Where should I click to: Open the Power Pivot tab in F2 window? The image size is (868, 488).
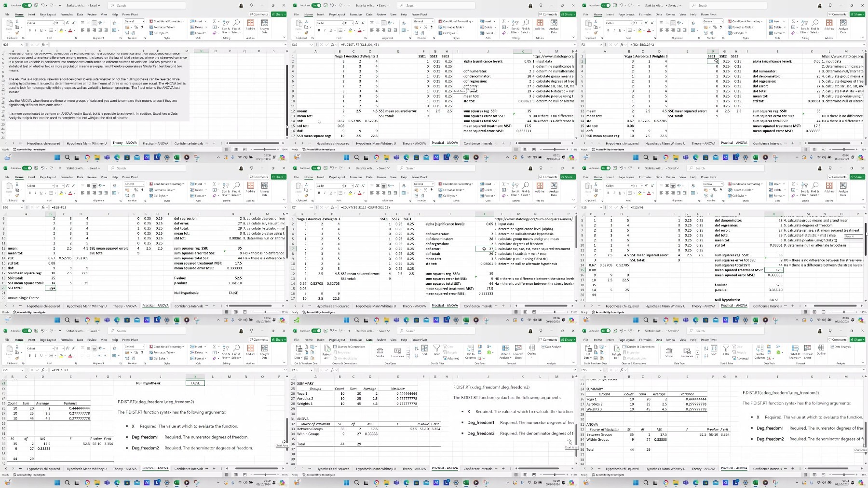[x=709, y=14]
